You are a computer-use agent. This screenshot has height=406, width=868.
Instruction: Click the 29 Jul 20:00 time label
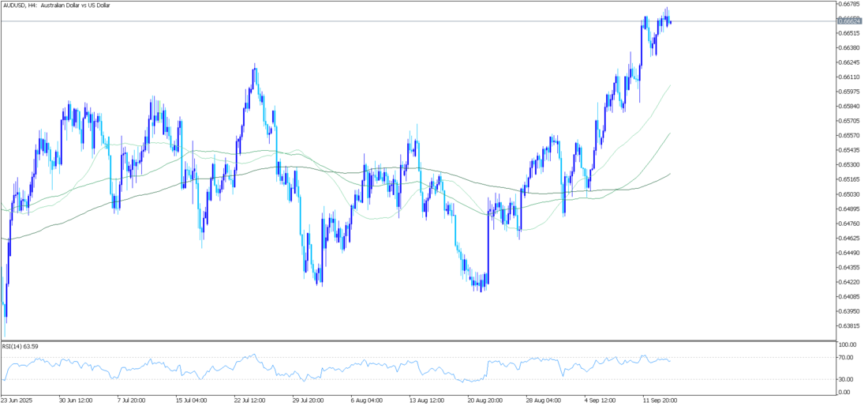[x=309, y=400]
